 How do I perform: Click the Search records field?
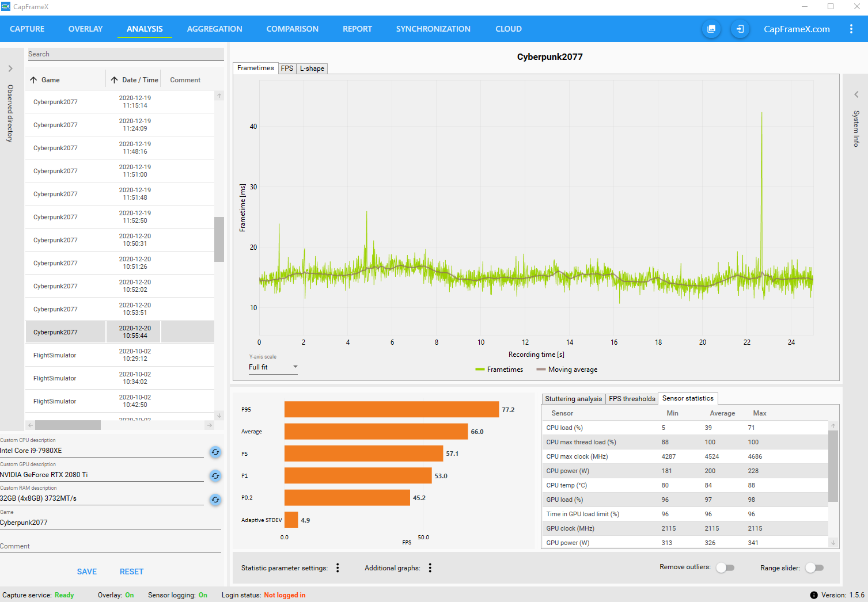coord(126,54)
